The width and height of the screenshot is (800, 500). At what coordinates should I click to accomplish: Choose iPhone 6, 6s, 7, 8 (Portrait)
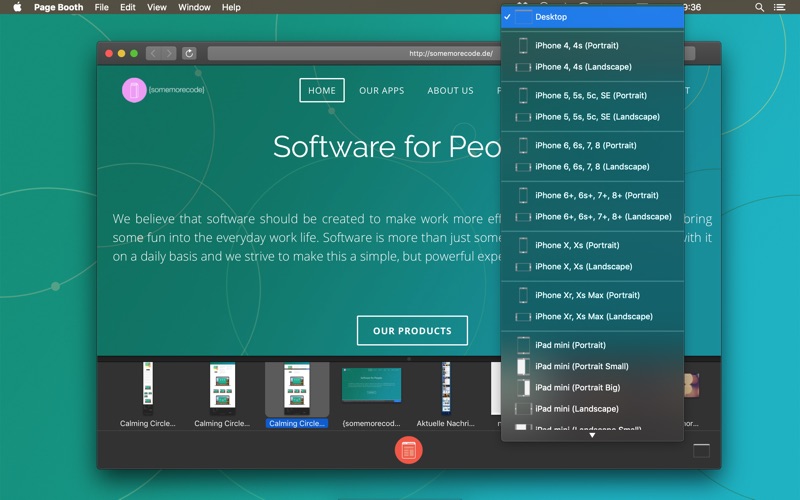coord(592,145)
